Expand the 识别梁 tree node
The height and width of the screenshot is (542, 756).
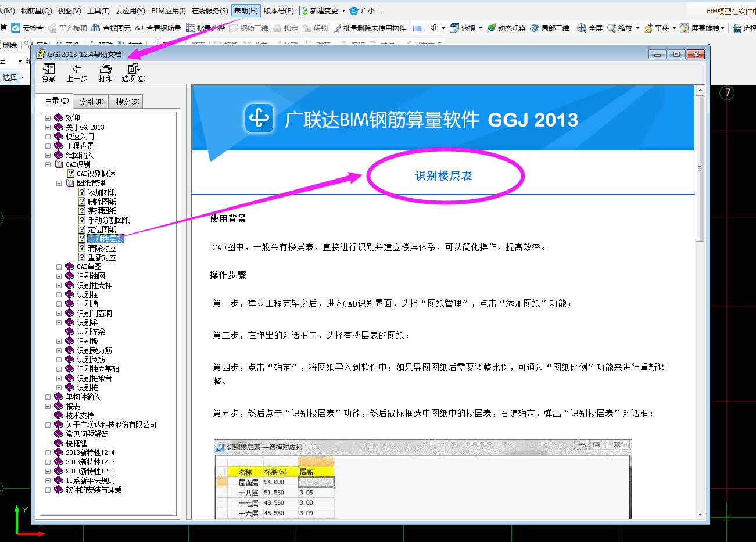(x=59, y=322)
